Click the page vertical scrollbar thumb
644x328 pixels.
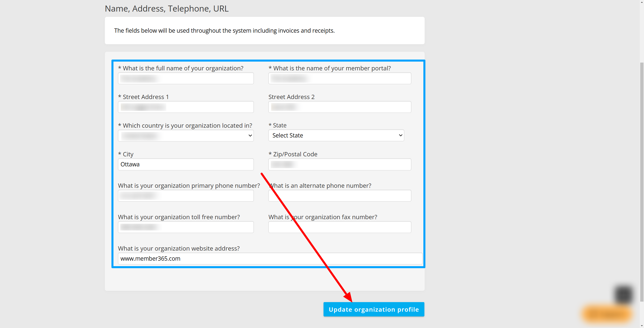pyautogui.click(x=642, y=182)
